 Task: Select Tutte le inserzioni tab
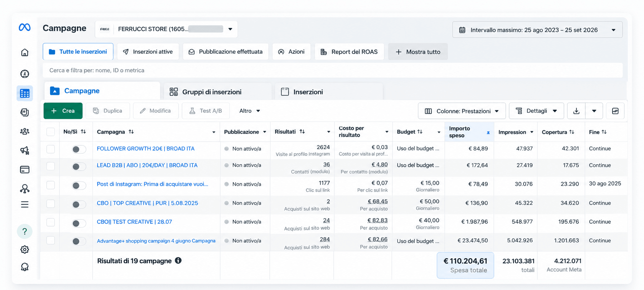78,52
